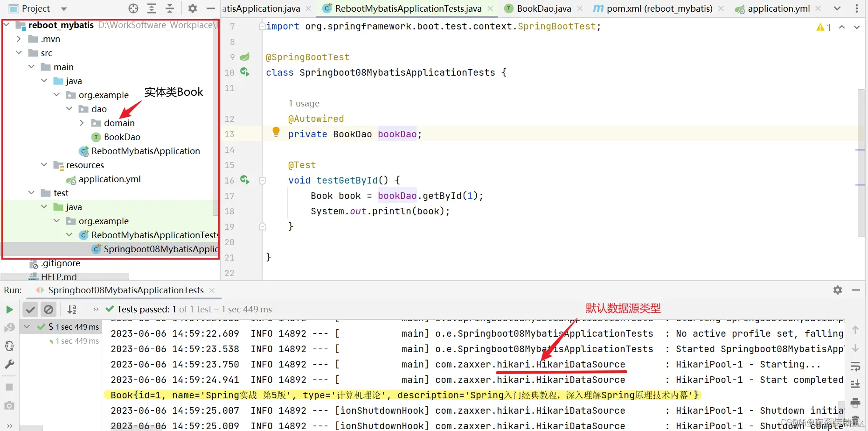Open the lightbulb quick-fix on line 13

point(276,132)
